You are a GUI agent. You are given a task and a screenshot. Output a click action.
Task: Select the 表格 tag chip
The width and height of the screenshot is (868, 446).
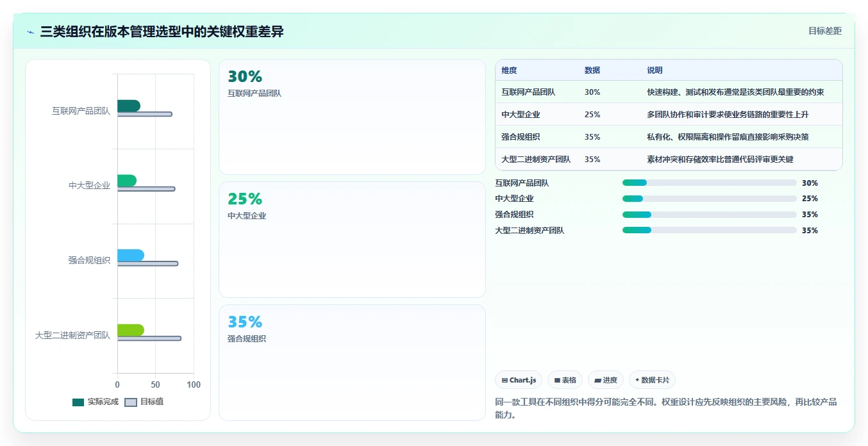[x=565, y=380]
